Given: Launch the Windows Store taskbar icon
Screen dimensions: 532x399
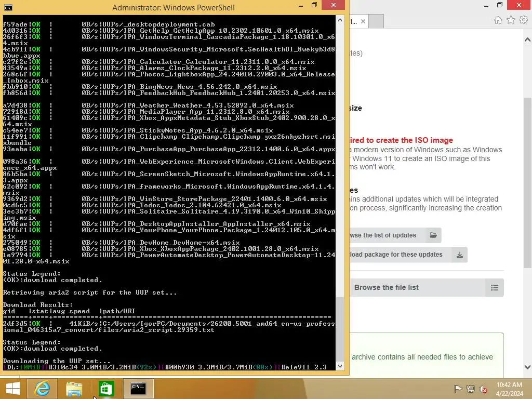Looking at the screenshot, I should [x=106, y=388].
